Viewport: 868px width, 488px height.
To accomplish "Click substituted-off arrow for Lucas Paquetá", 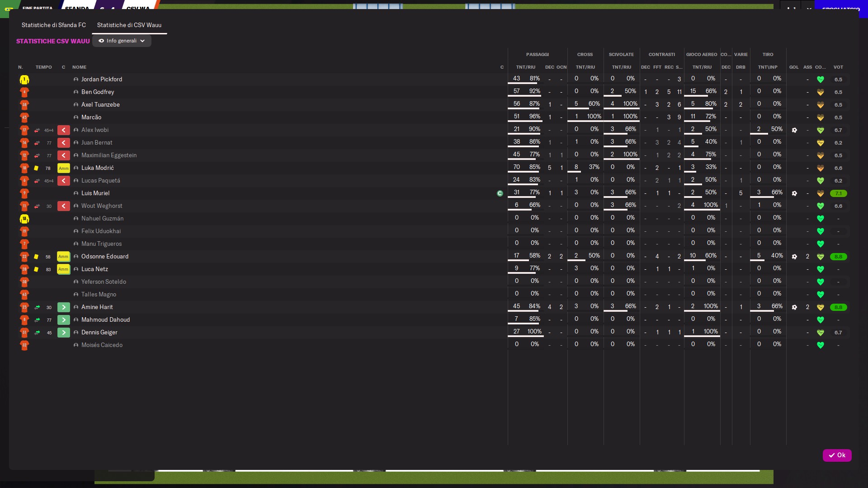I will [x=64, y=181].
